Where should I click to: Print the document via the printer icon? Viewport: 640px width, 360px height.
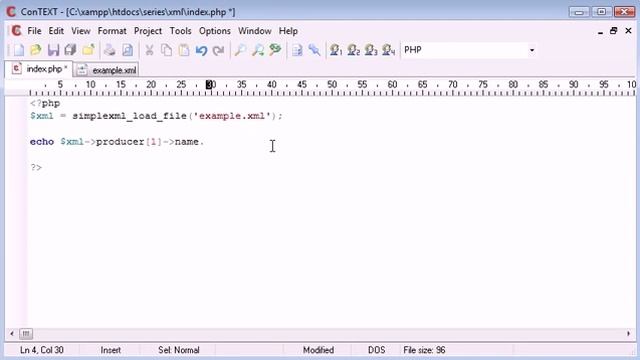click(109, 50)
